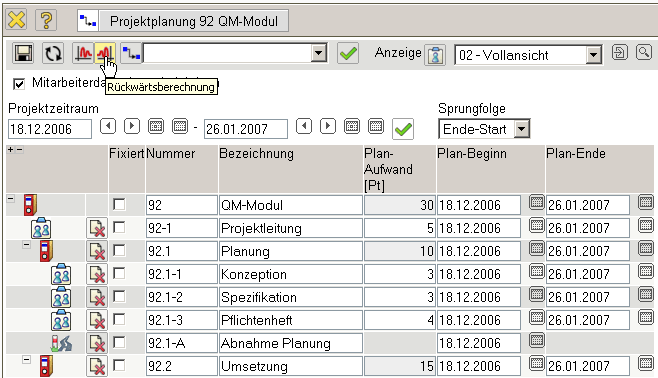The image size is (658, 378).
Task: Click the Abnahme Planung milestone icon
Action: [61, 343]
